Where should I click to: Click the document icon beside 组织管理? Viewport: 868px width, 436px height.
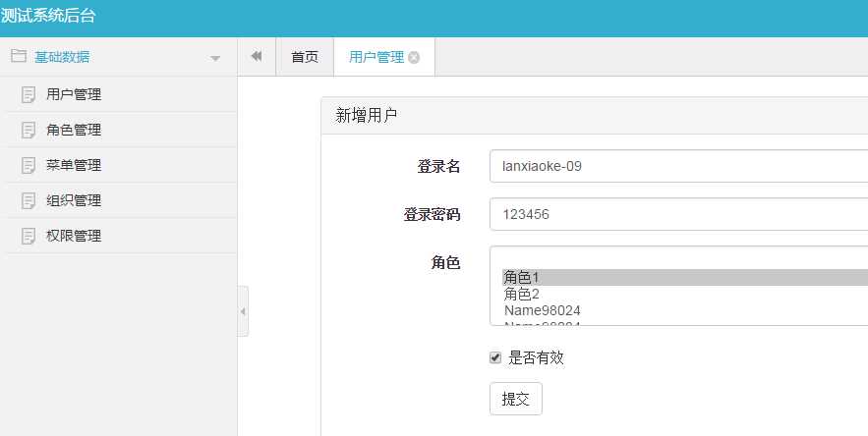pos(29,201)
